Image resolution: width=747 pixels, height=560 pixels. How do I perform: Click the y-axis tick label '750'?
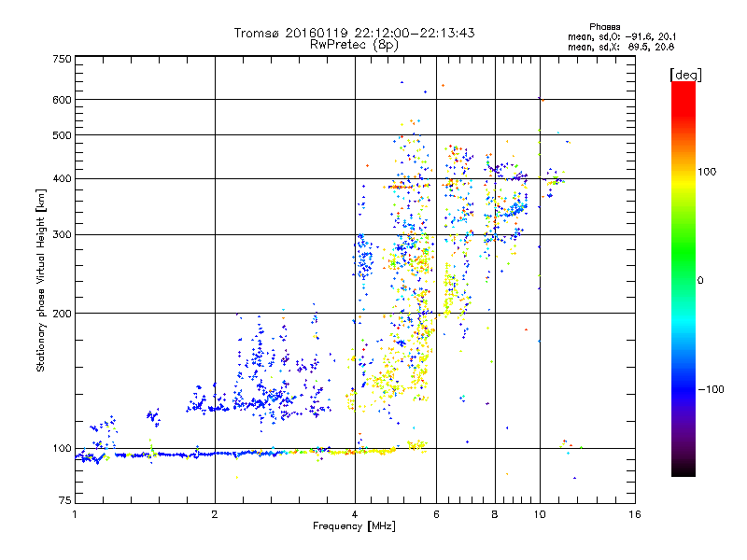click(x=62, y=59)
